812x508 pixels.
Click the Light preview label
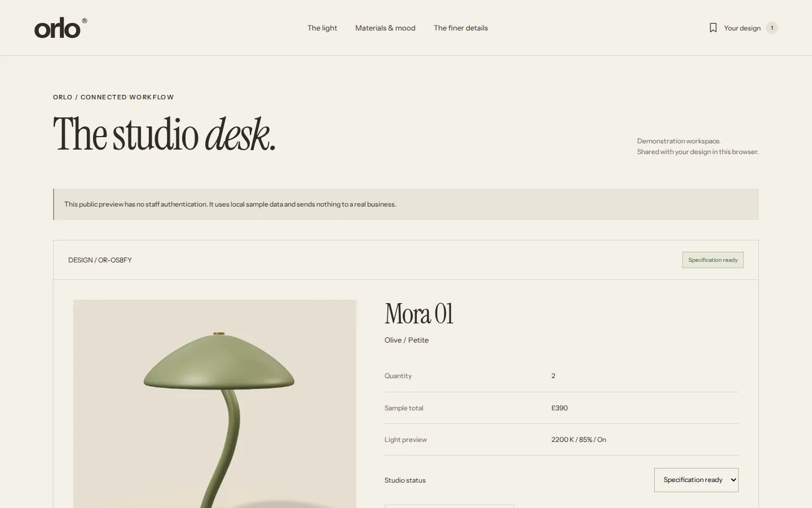[405, 440]
